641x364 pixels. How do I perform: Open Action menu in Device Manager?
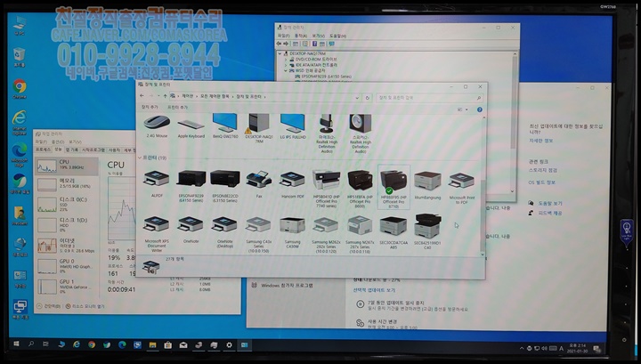pyautogui.click(x=301, y=36)
